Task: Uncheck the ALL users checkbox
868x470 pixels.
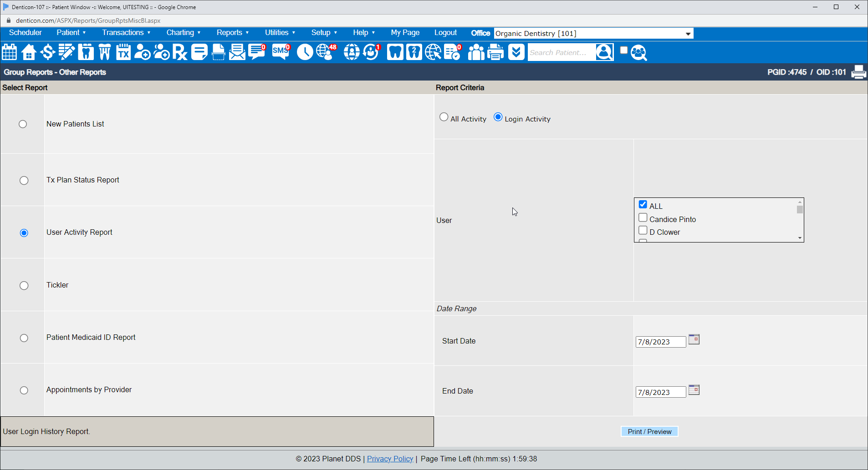Action: (x=643, y=205)
